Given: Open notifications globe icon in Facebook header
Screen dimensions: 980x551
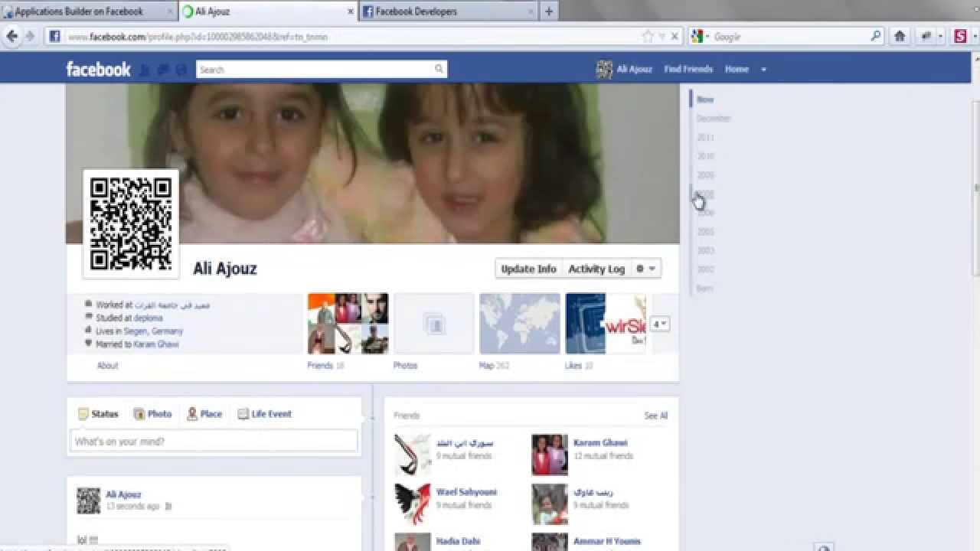Looking at the screenshot, I should [181, 70].
